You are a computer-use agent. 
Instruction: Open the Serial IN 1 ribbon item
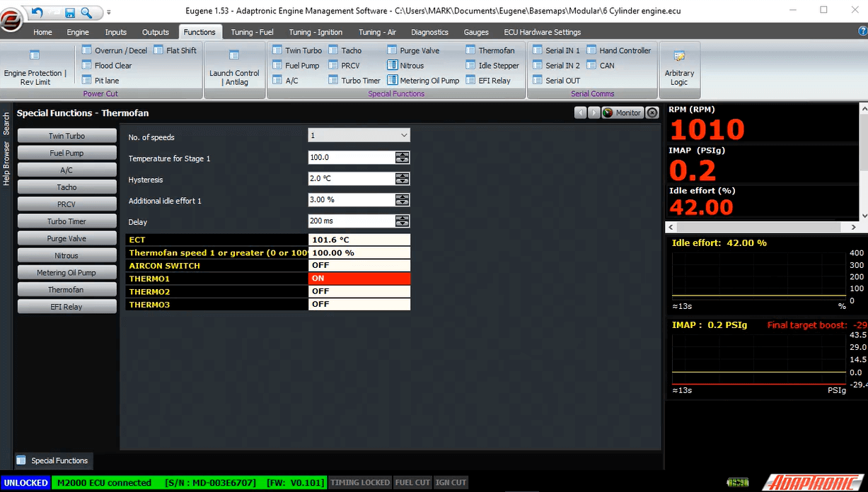point(556,50)
